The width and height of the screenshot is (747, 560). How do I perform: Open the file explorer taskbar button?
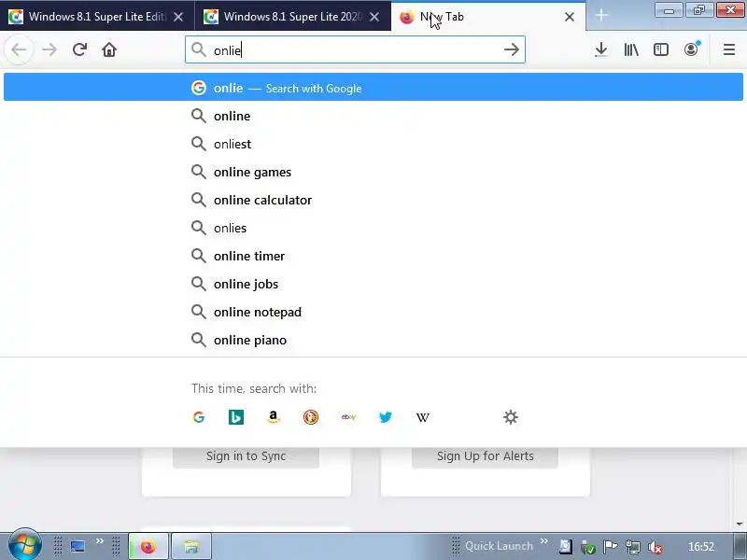[x=190, y=546]
